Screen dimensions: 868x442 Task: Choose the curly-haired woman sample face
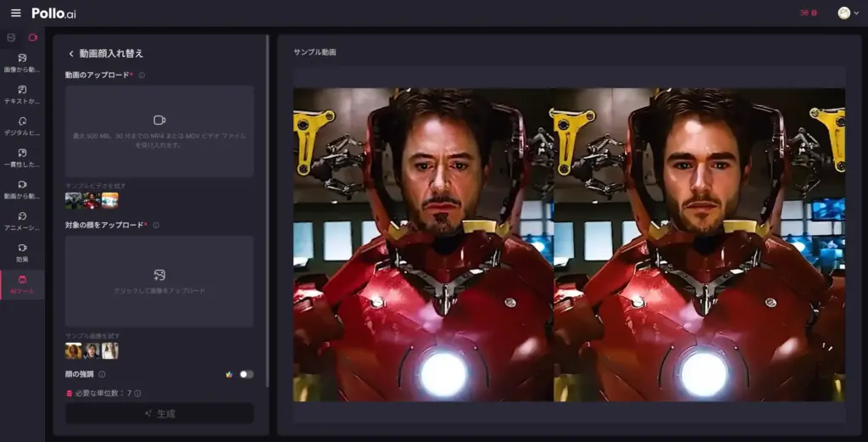pyautogui.click(x=73, y=350)
